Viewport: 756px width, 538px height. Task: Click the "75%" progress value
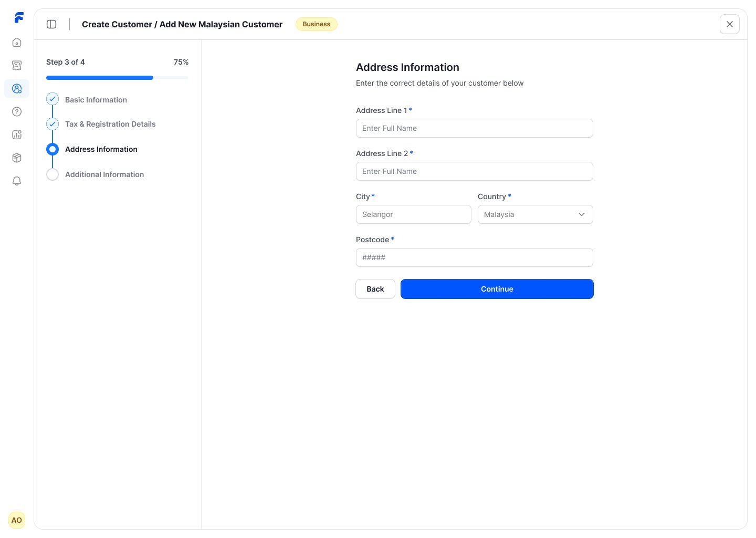pos(181,62)
